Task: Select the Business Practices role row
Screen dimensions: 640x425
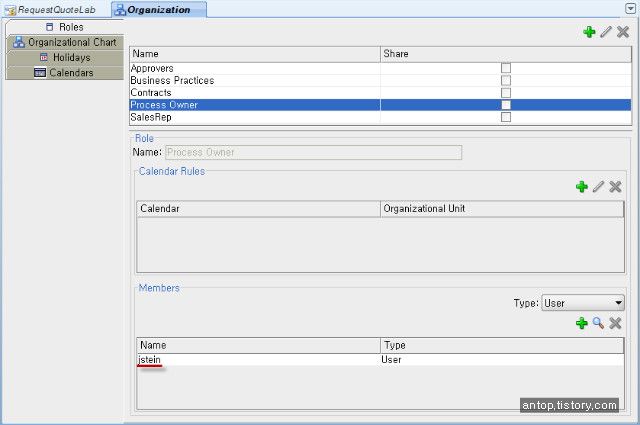Action: click(380, 80)
